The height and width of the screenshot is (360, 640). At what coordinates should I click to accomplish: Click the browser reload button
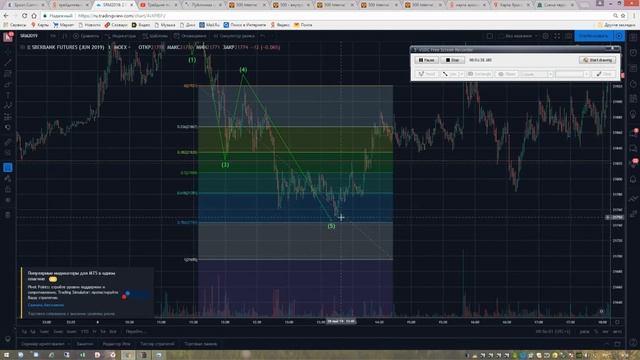tap(24, 16)
